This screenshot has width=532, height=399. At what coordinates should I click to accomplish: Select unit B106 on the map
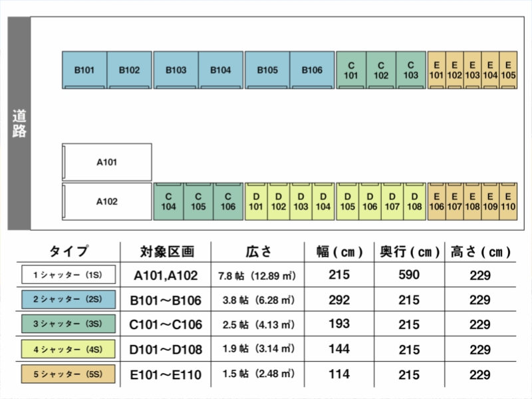[313, 69]
